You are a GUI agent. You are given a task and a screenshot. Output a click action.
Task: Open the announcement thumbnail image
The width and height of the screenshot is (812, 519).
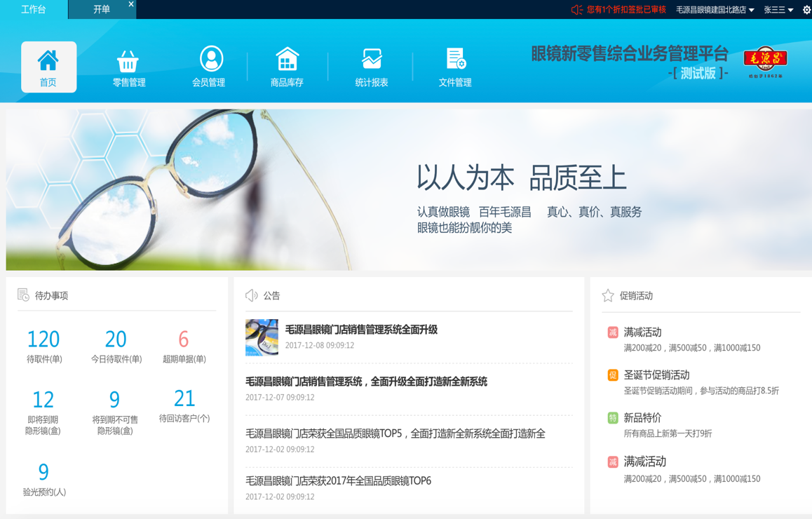262,337
